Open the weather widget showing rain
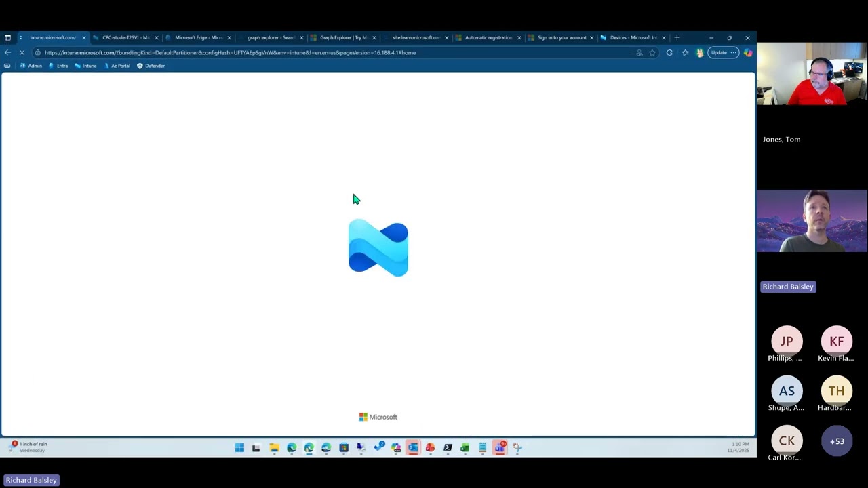868x488 pixels. [28, 447]
